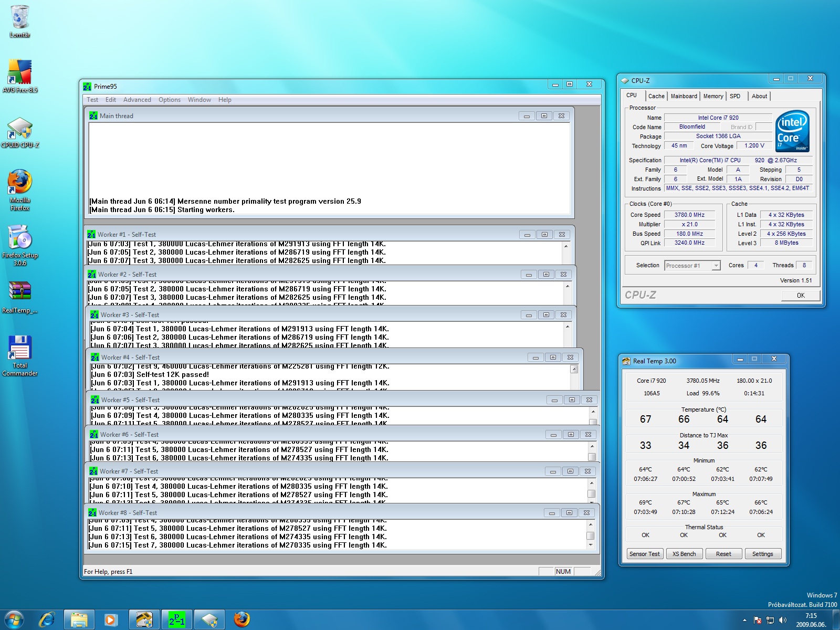Image resolution: width=840 pixels, height=630 pixels.
Task: Maximize the Worker #3 Self-Test window
Action: [546, 314]
